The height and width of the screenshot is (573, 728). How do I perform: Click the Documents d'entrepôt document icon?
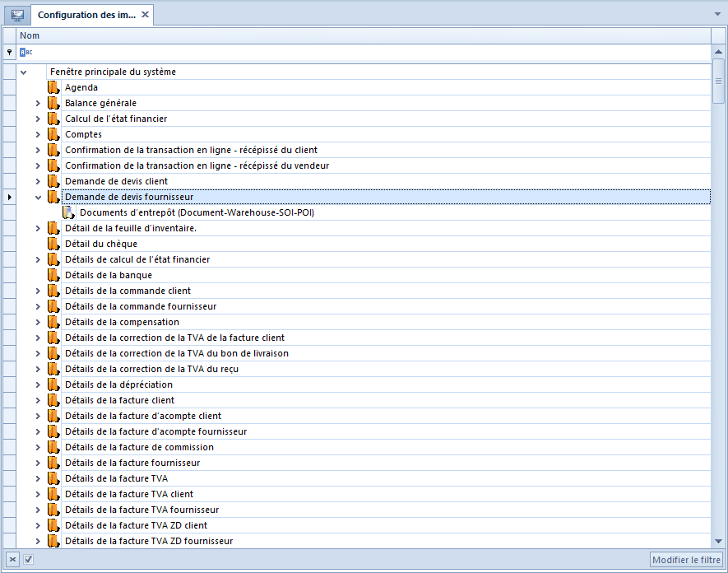69,213
